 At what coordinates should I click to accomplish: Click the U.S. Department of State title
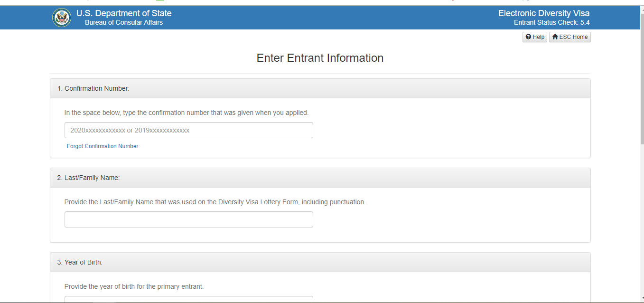pyautogui.click(x=124, y=13)
